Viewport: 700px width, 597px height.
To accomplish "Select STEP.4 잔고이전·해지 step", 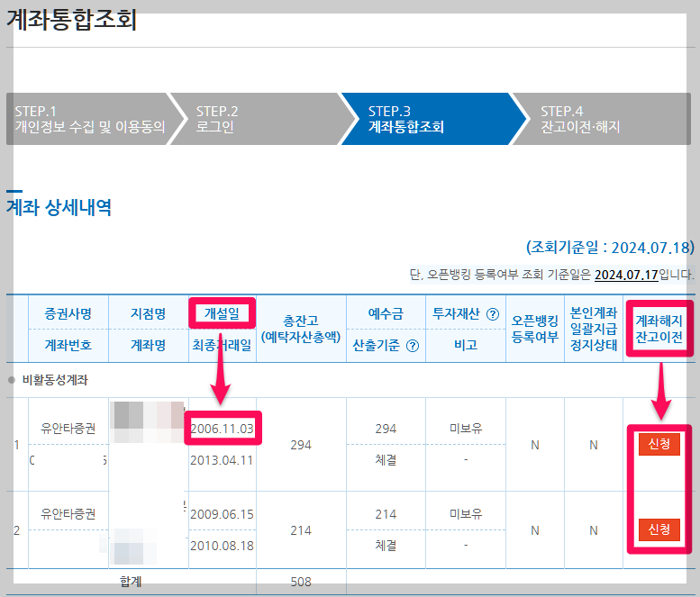I will [603, 119].
